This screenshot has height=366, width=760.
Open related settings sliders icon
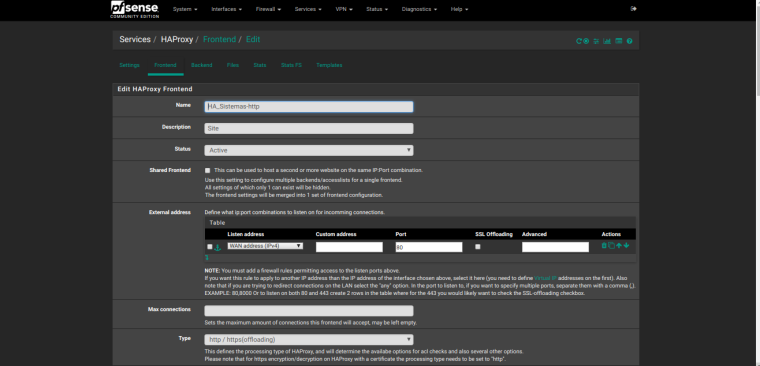597,41
